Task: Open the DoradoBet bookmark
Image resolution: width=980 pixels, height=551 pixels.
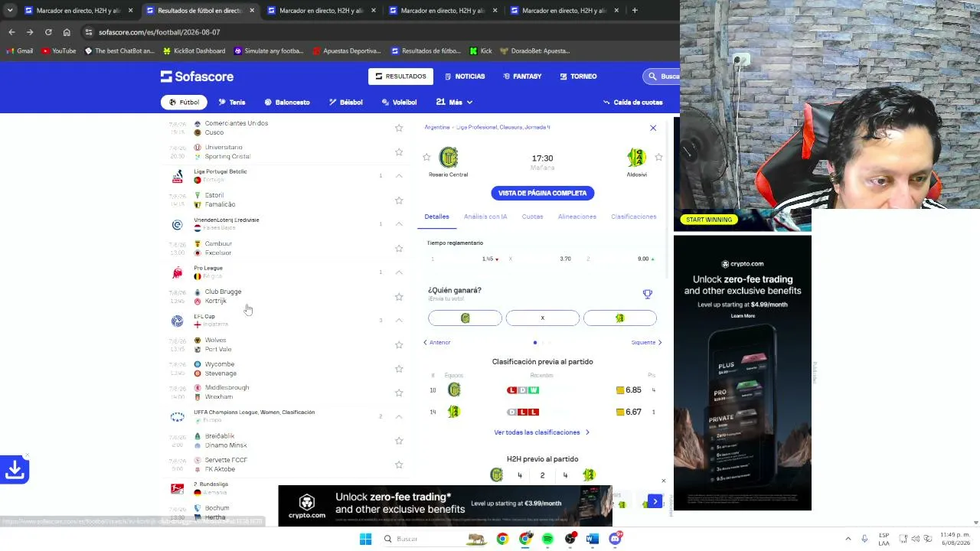Action: 534,51
